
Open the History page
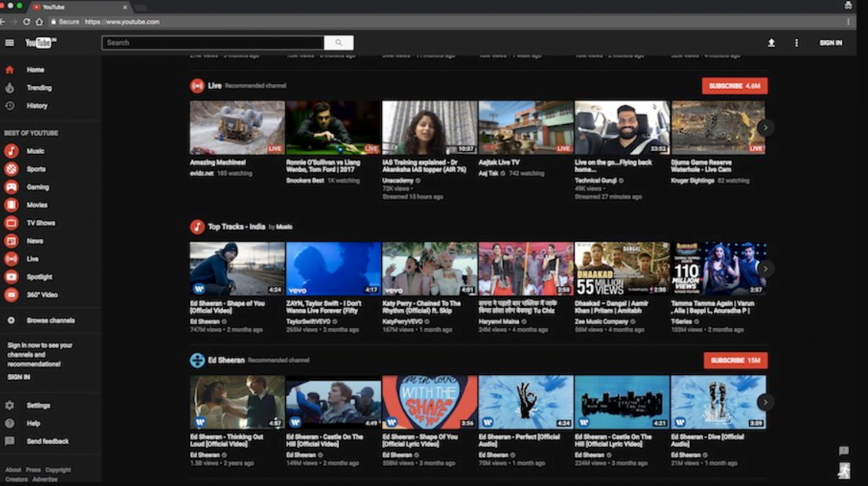point(35,105)
